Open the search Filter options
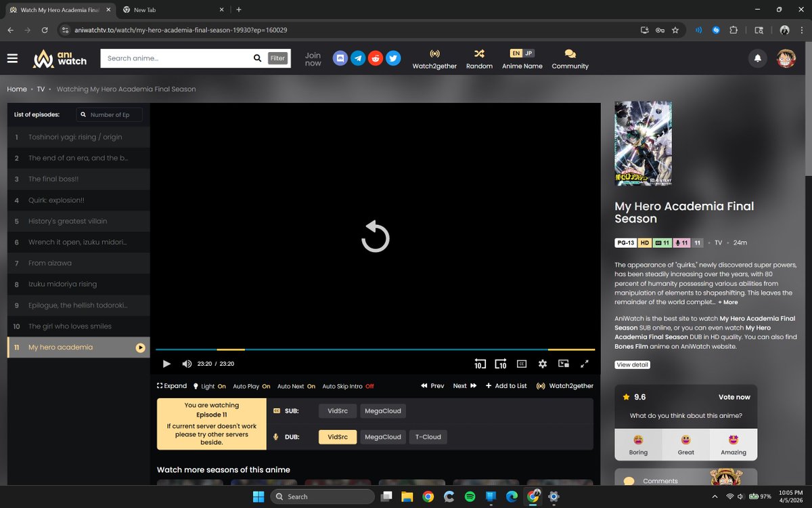 [x=277, y=58]
